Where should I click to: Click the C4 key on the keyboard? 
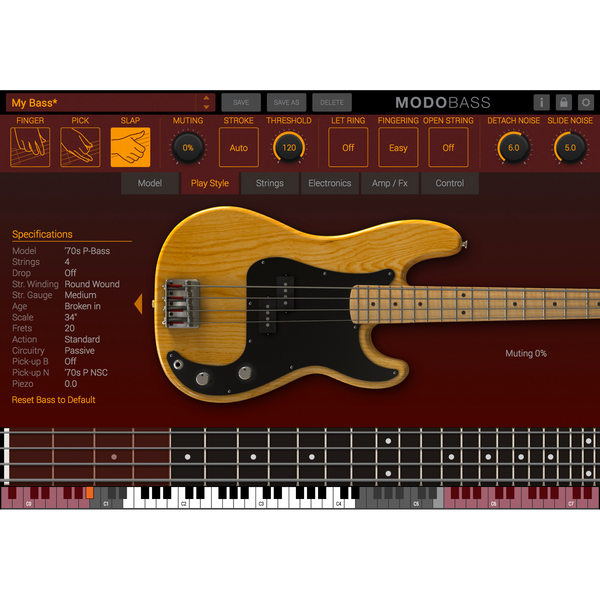[x=339, y=504]
